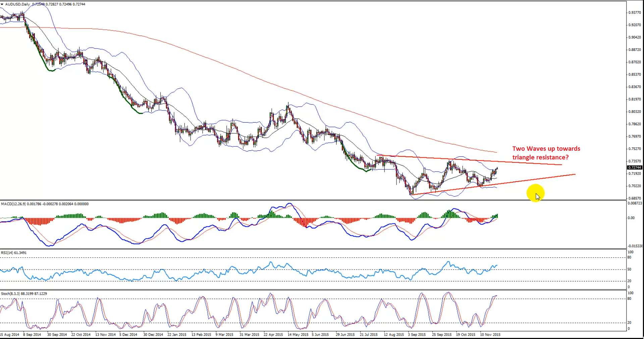
Task: Click the '15 Aug 2014' date label
Action: point(10,335)
